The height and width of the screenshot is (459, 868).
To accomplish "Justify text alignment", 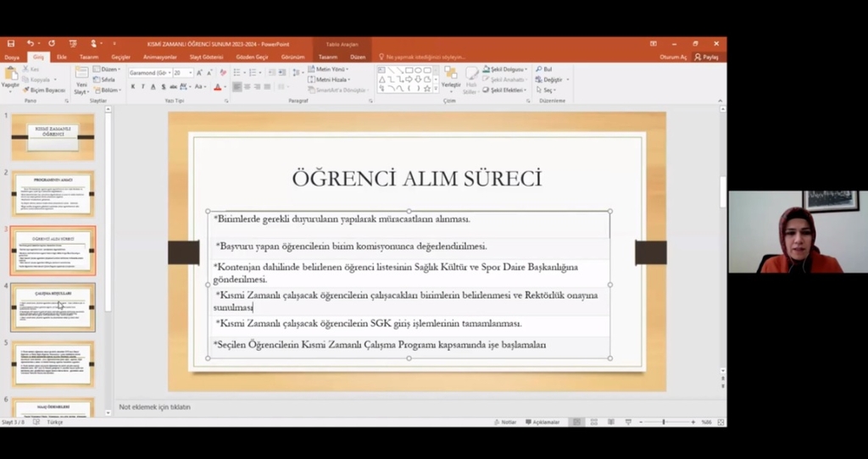I will [267, 87].
